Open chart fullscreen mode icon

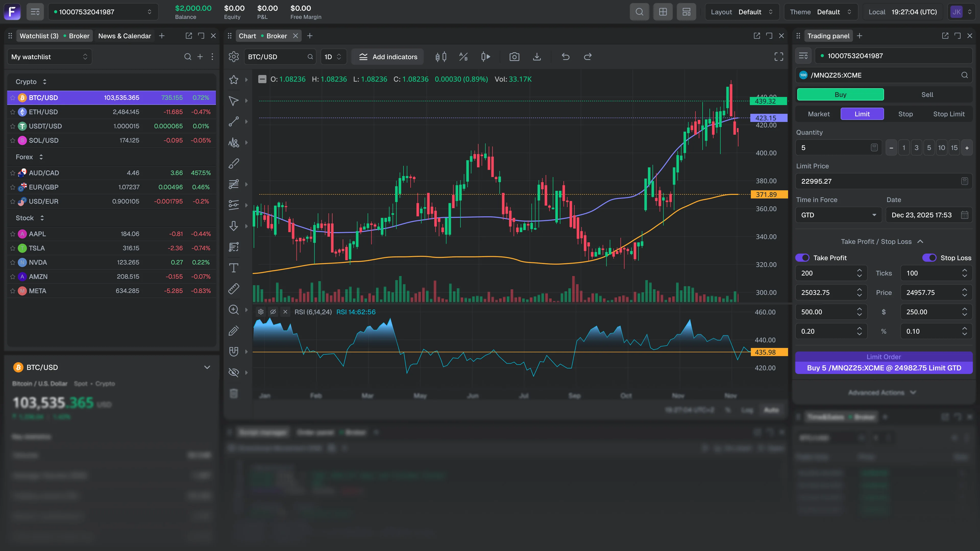click(778, 57)
